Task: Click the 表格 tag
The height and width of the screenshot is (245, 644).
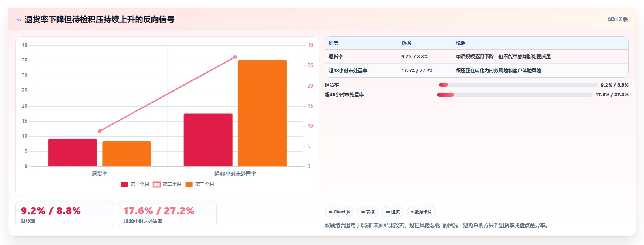Action: (368, 212)
